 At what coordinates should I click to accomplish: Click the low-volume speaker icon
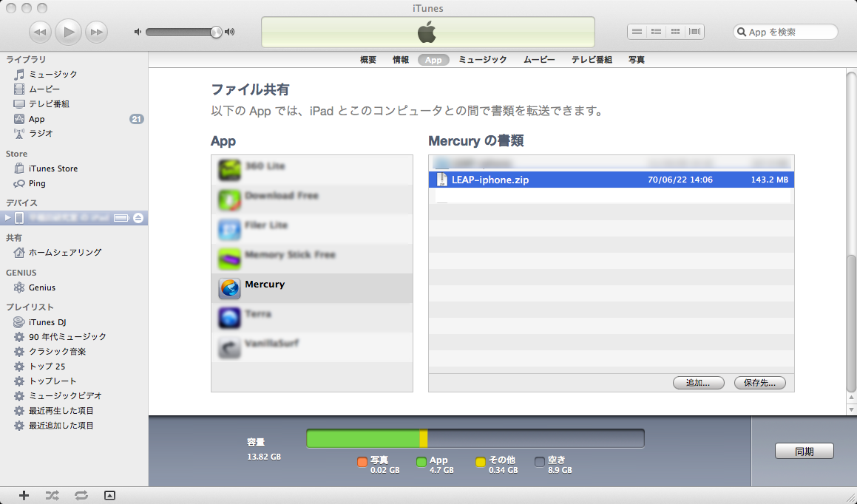[x=138, y=32]
